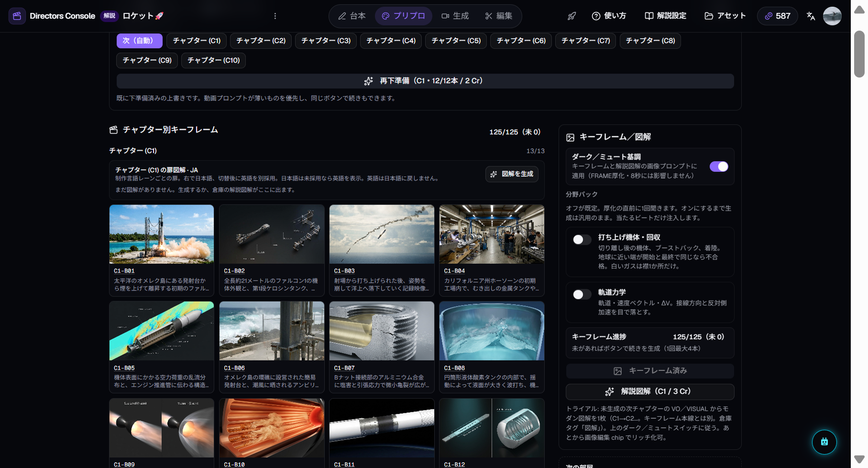Image resolution: width=868 pixels, height=468 pixels.
Task: Click the 解説 badge next to title
Action: [110, 16]
